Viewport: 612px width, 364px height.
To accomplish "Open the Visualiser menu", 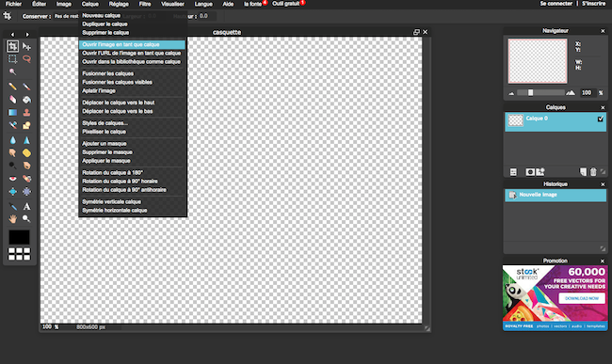I will (172, 4).
